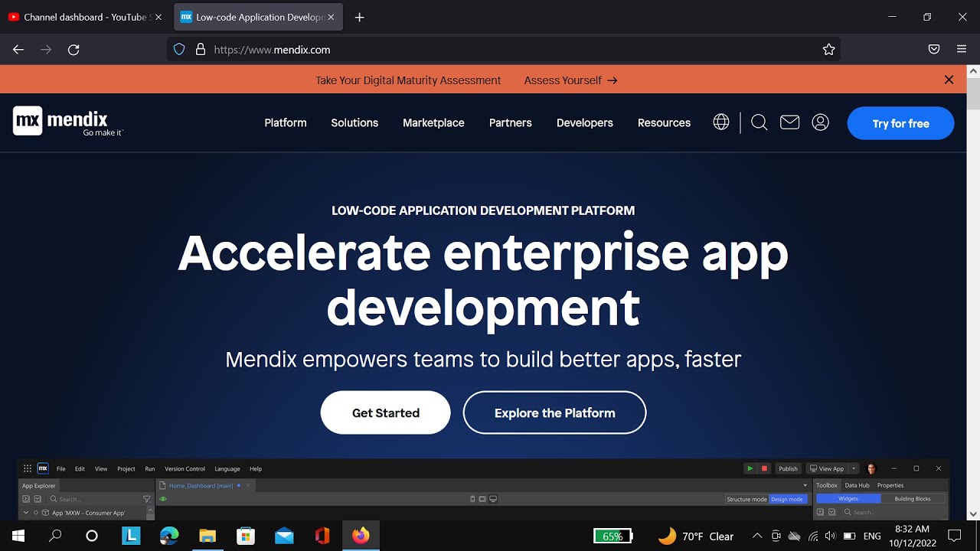The width and height of the screenshot is (980, 551).
Task: Click the App Explorer search field
Action: 96,499
